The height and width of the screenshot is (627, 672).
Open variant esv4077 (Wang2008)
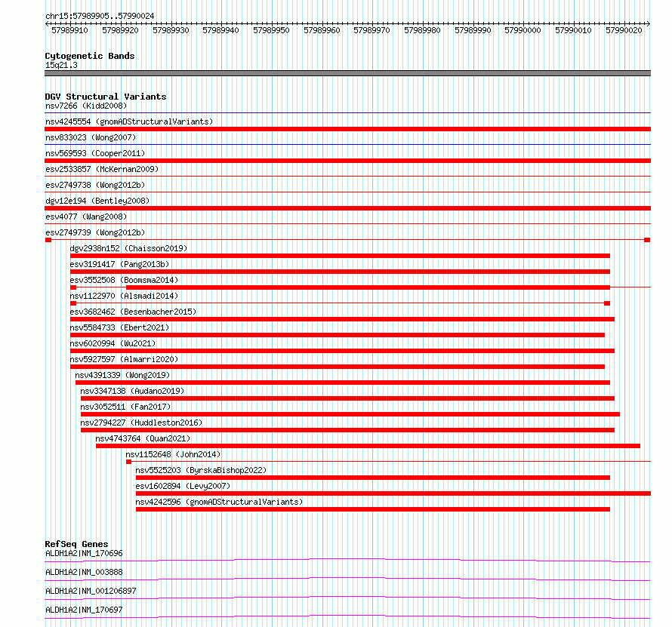[86, 217]
